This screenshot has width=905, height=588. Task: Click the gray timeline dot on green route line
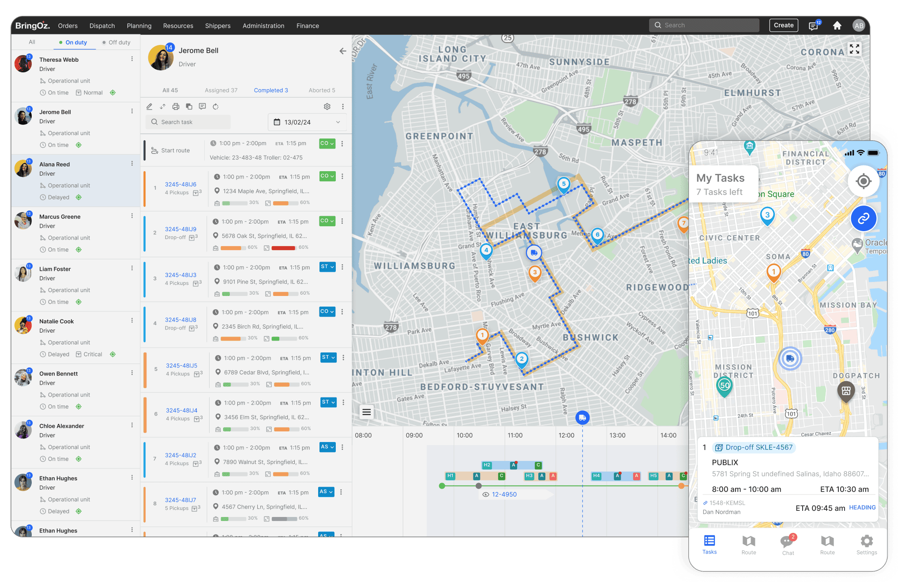pos(479,486)
